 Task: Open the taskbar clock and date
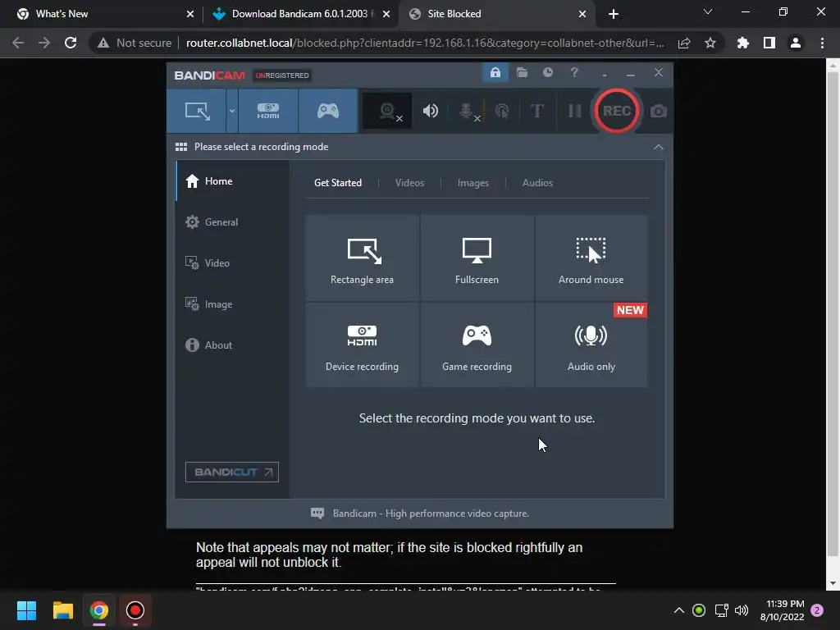coord(782,610)
